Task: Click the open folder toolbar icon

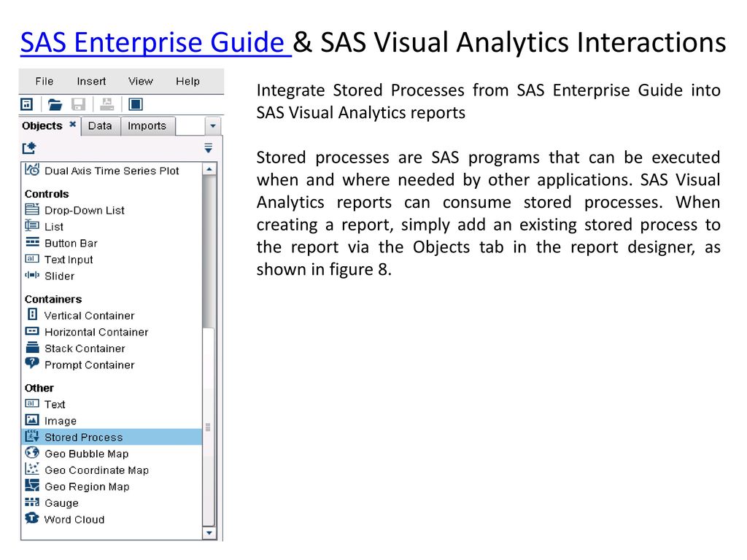Action: coord(55,104)
